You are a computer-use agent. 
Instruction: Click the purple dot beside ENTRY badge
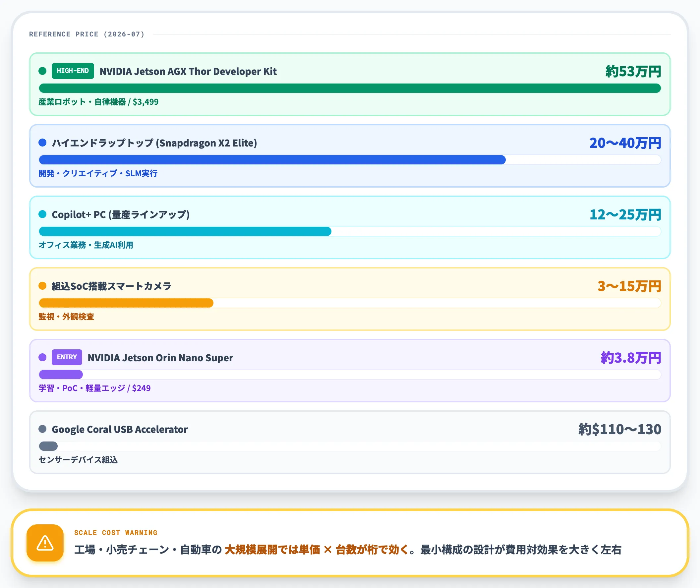pos(42,357)
